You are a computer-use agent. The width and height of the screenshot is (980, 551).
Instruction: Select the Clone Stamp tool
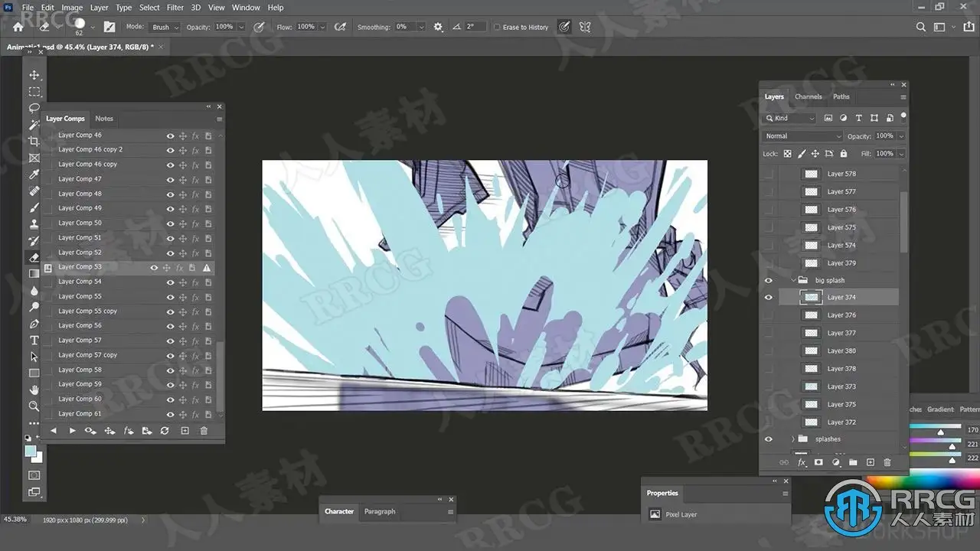click(34, 224)
